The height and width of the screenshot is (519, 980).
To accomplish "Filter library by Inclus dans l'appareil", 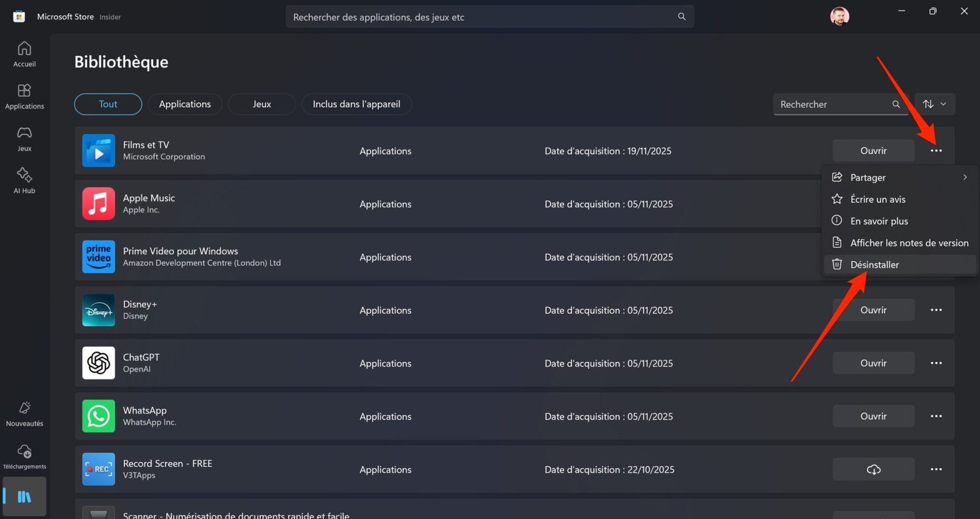I will [x=356, y=104].
